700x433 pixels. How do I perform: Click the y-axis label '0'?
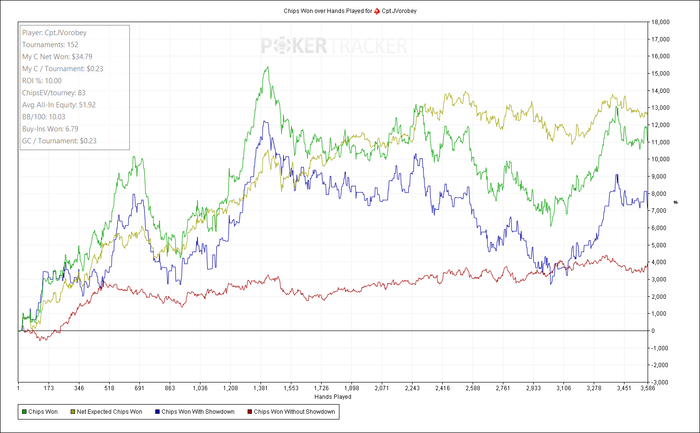tap(654, 331)
